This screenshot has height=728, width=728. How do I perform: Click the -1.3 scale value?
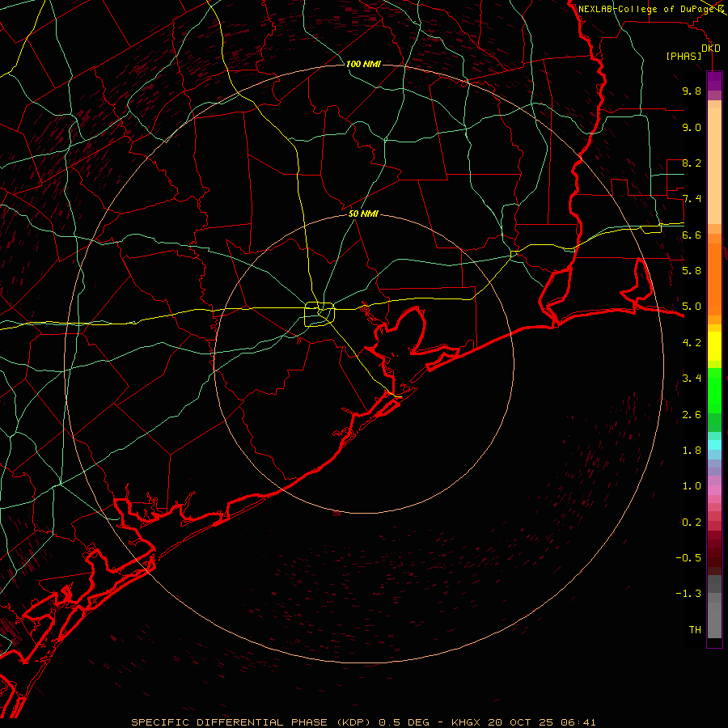click(688, 594)
